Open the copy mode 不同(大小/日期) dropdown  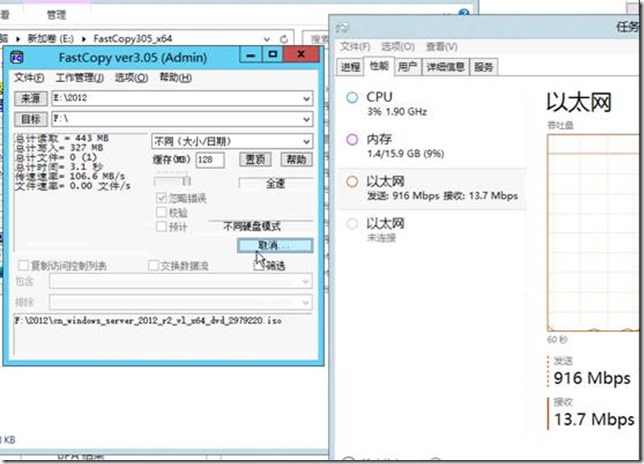click(306, 142)
